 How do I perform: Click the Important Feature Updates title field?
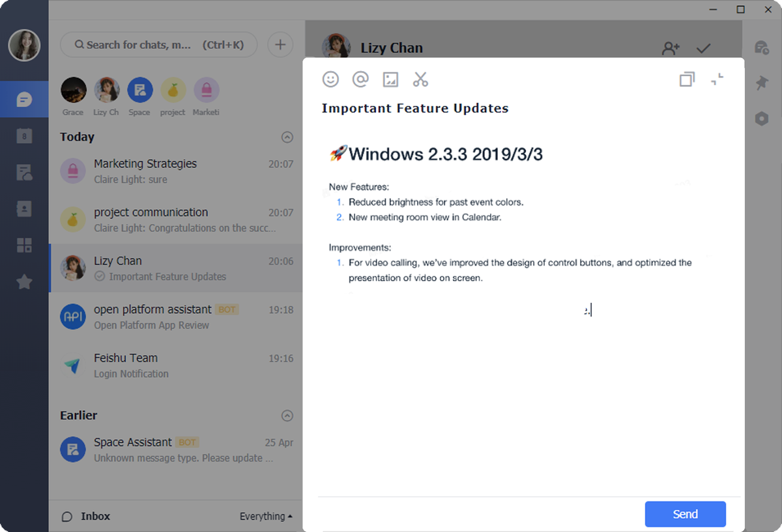(415, 109)
